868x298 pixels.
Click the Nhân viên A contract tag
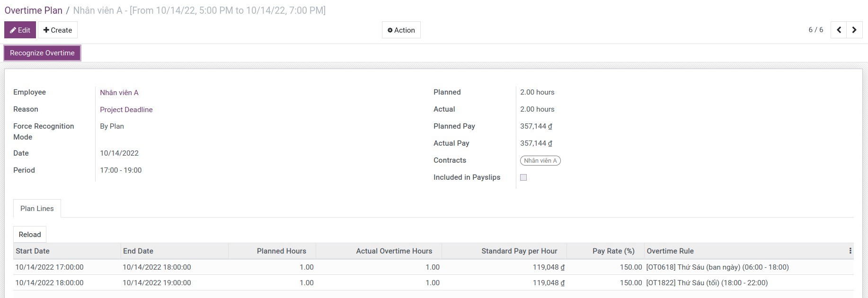540,161
